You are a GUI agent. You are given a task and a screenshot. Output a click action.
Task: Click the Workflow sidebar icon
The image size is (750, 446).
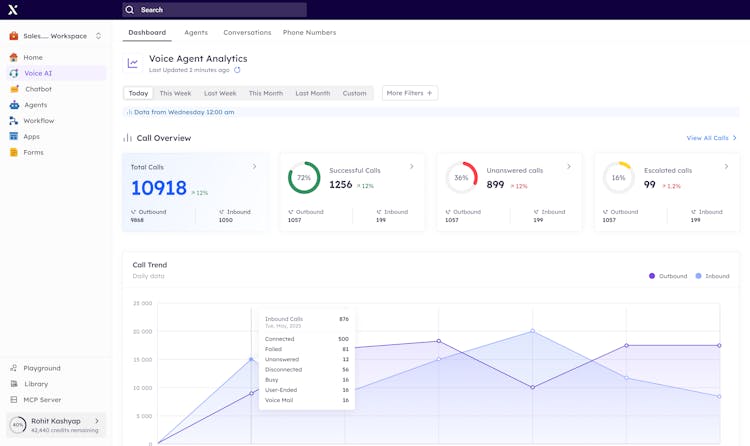[x=14, y=121]
